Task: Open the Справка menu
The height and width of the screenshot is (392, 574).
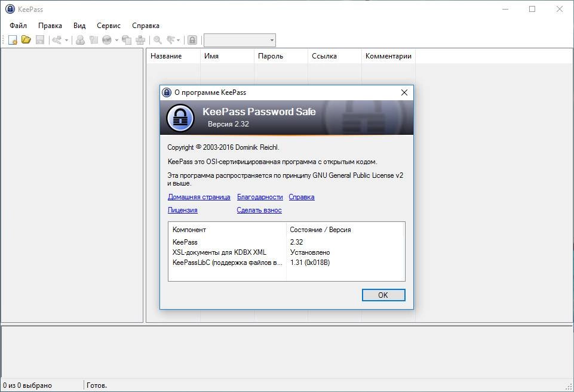Action: click(145, 26)
